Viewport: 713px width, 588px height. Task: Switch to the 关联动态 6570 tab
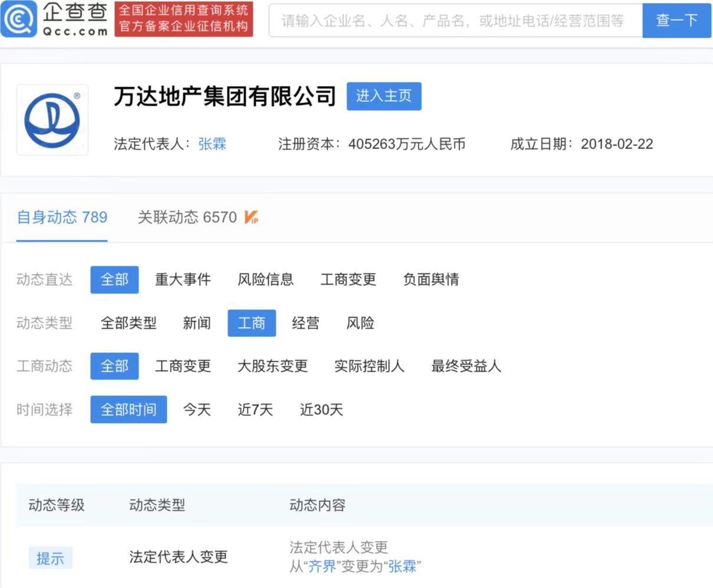tap(187, 217)
